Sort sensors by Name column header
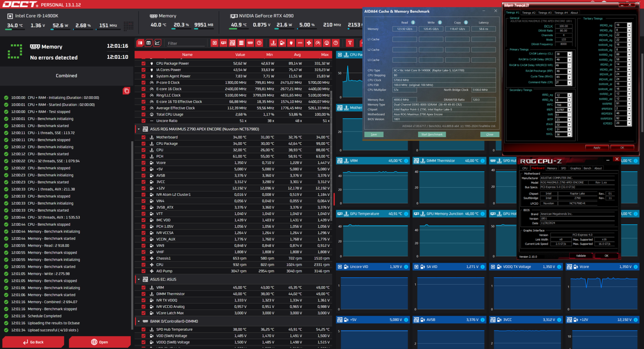Image resolution: width=644 pixels, height=349 pixels. pos(187,54)
